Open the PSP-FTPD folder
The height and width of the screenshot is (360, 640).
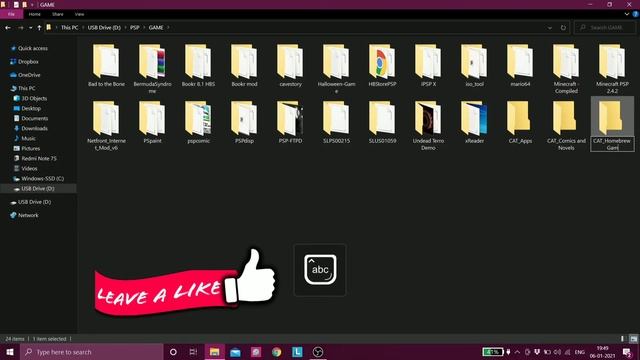pos(290,122)
